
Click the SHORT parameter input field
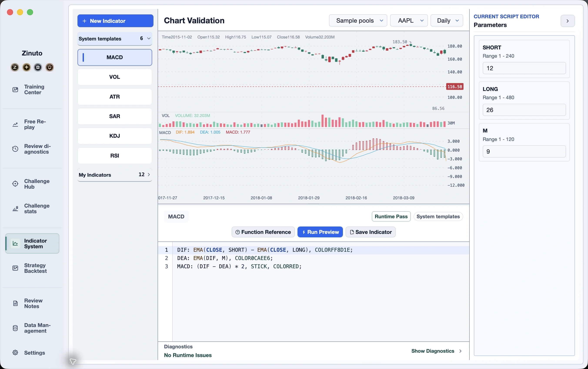tap(524, 68)
